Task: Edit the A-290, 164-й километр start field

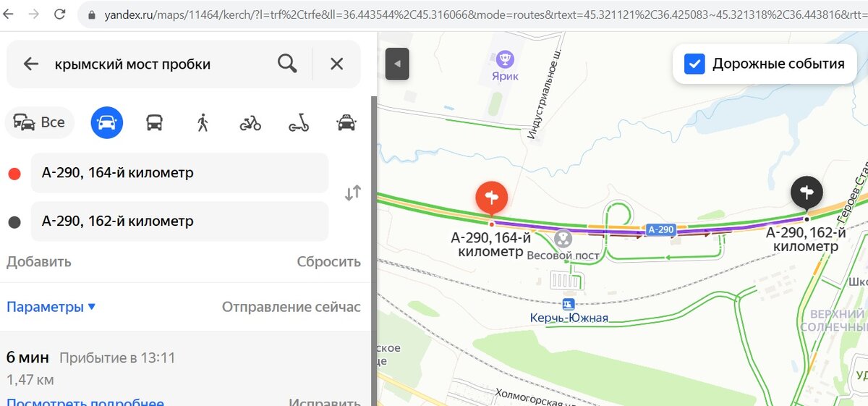Action: (179, 174)
